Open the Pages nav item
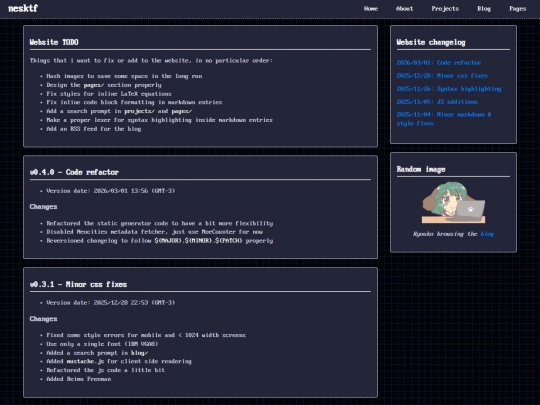 (518, 9)
